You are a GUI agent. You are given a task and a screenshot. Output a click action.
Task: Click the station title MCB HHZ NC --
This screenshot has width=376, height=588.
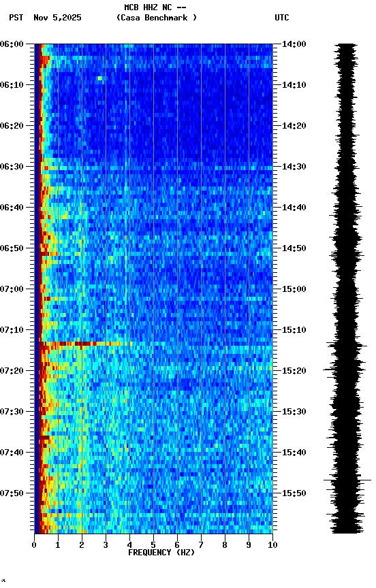pyautogui.click(x=155, y=7)
